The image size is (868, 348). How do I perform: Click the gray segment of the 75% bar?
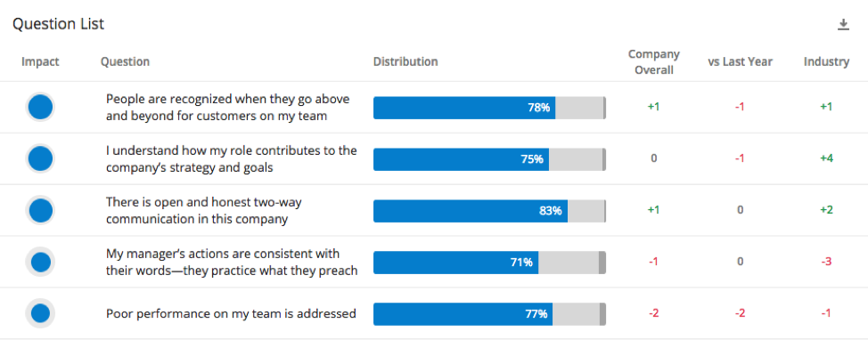point(576,159)
